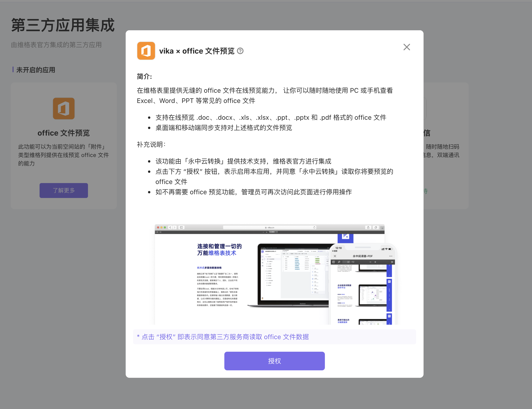Image resolution: width=532 pixels, height=409 pixels.
Task: Click the phone preview's three-dot more icon
Action: (x=391, y=256)
